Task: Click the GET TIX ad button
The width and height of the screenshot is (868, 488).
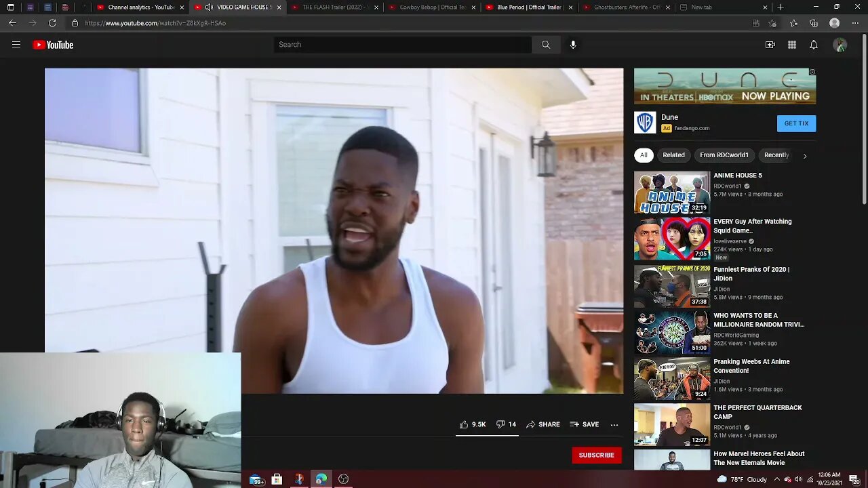Action: [796, 123]
